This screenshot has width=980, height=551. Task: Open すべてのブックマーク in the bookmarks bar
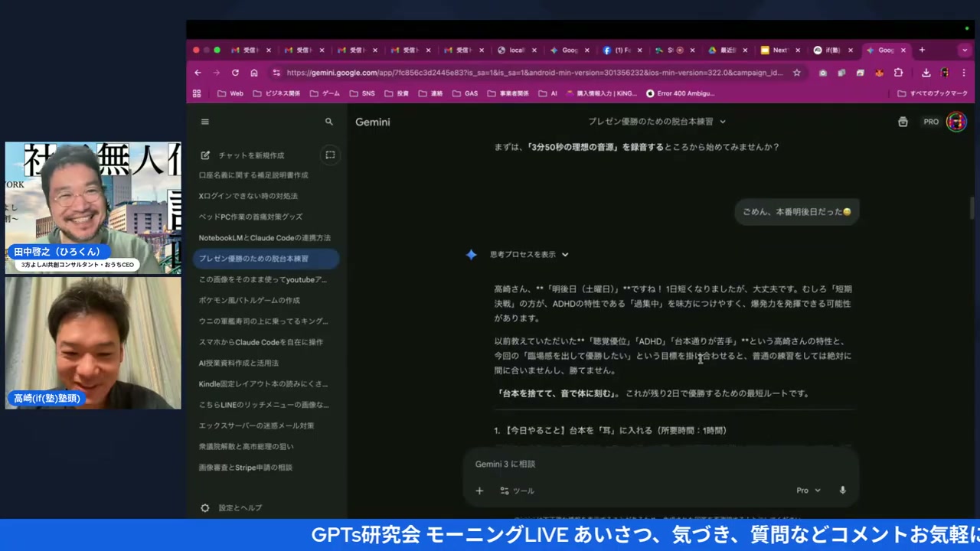pyautogui.click(x=931, y=93)
